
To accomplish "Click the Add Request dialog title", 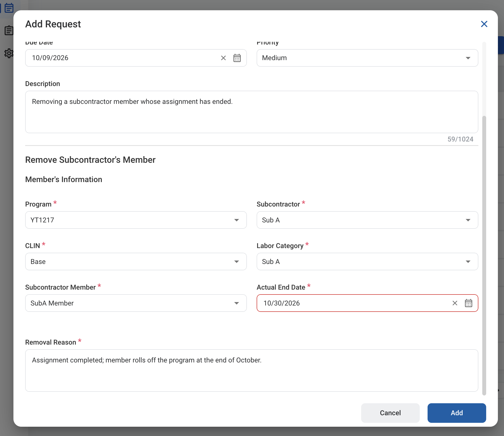I will point(53,24).
